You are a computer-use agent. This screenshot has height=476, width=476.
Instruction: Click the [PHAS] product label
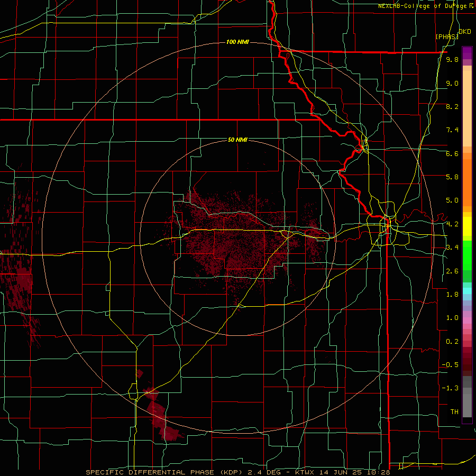pyautogui.click(x=447, y=36)
